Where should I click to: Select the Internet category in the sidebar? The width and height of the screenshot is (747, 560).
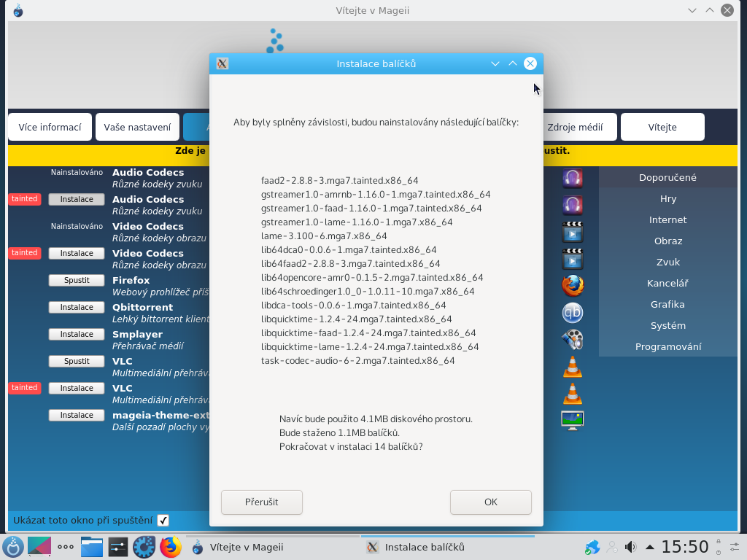(667, 219)
